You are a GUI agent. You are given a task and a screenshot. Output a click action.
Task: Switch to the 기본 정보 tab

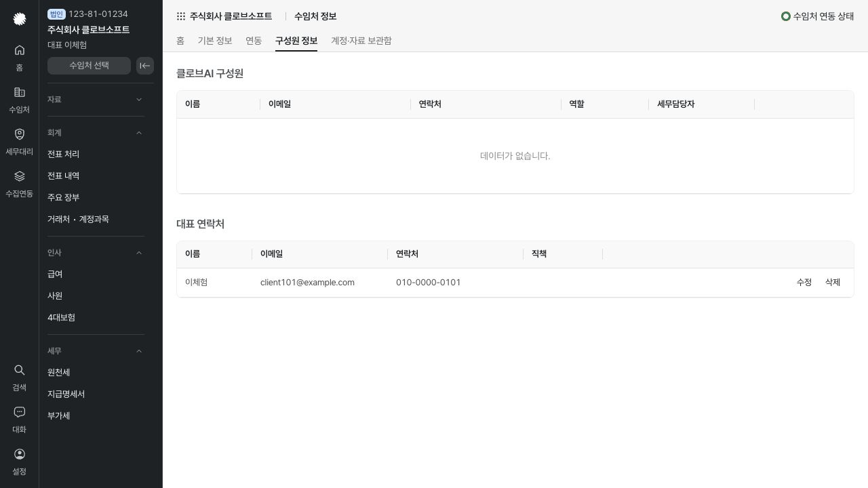tap(215, 41)
